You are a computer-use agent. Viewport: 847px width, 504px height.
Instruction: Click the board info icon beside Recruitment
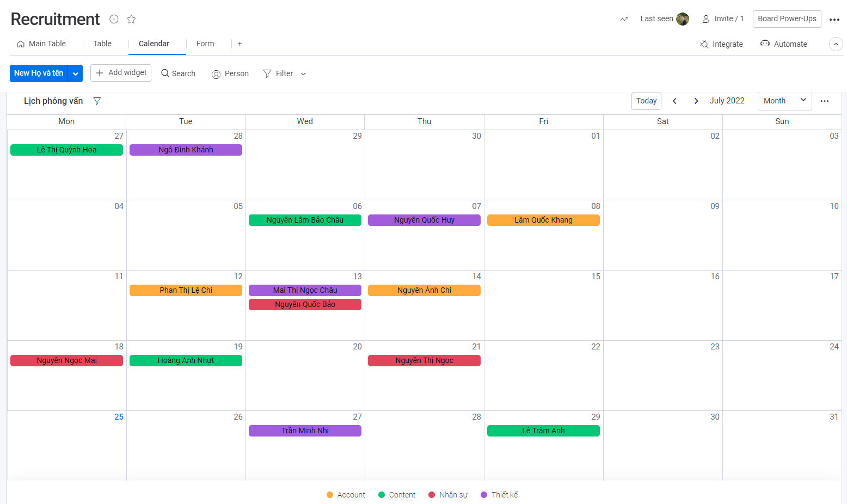(114, 19)
